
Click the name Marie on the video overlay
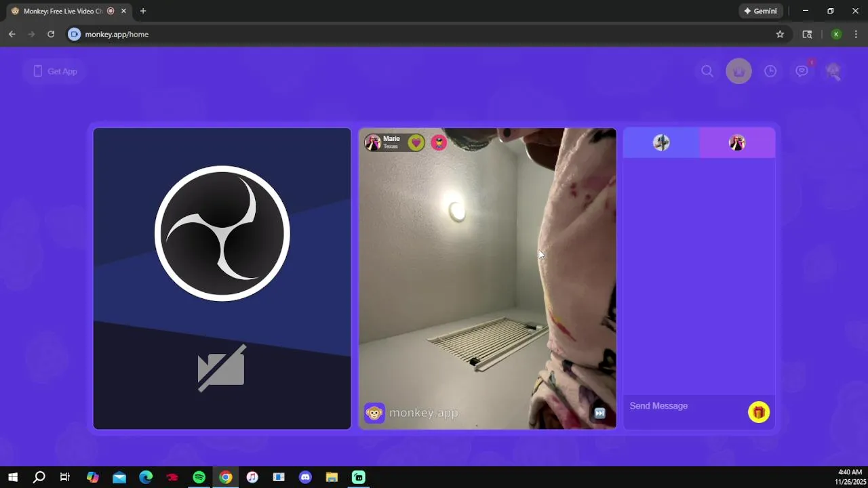coord(391,139)
